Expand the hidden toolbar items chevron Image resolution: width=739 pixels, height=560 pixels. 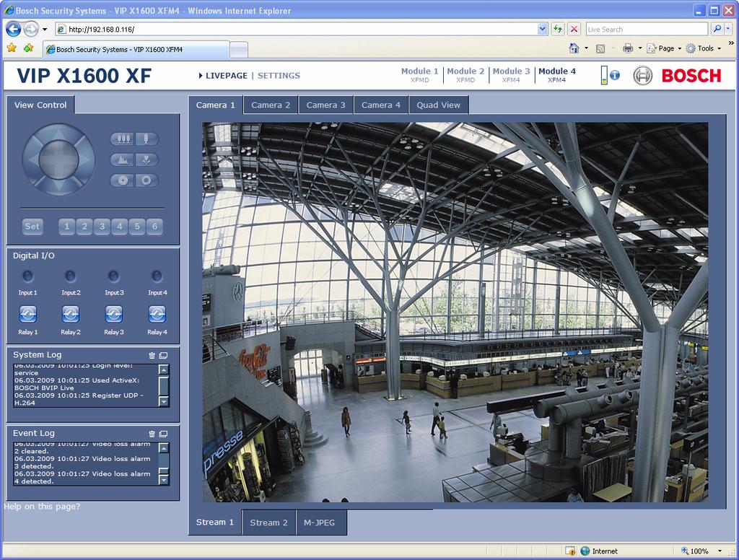coord(731,43)
